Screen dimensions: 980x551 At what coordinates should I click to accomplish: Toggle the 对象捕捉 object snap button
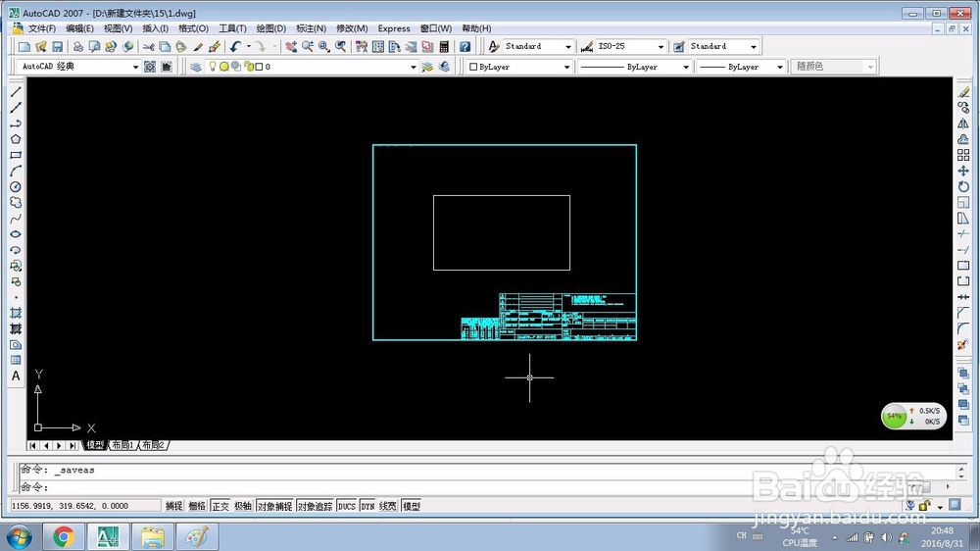[274, 506]
